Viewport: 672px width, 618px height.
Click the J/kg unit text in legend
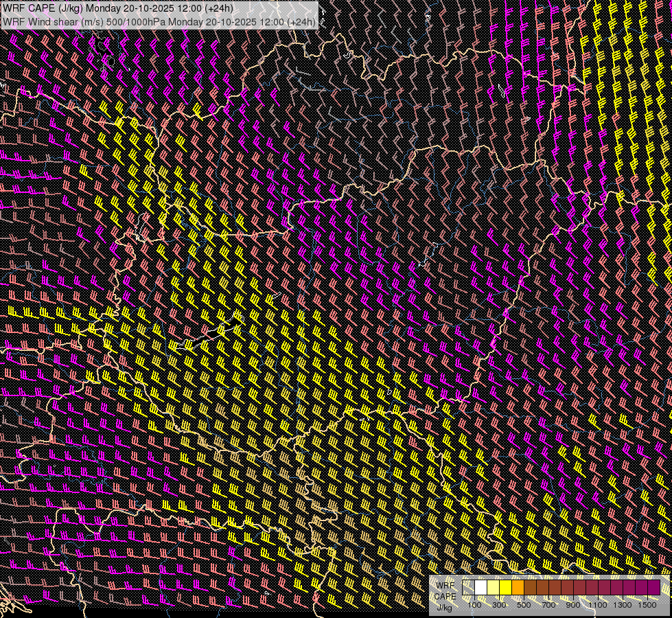click(x=445, y=607)
